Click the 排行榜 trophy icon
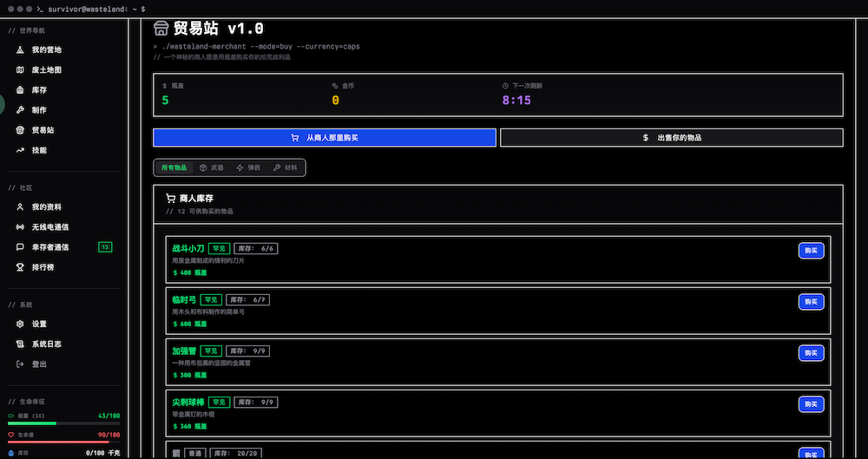 (x=20, y=267)
